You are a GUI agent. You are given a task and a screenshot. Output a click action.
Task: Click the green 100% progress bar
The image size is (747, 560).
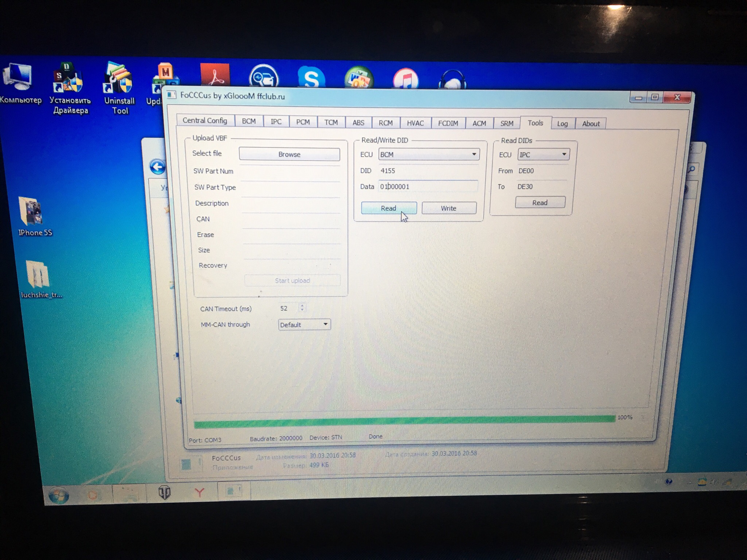[x=405, y=422]
